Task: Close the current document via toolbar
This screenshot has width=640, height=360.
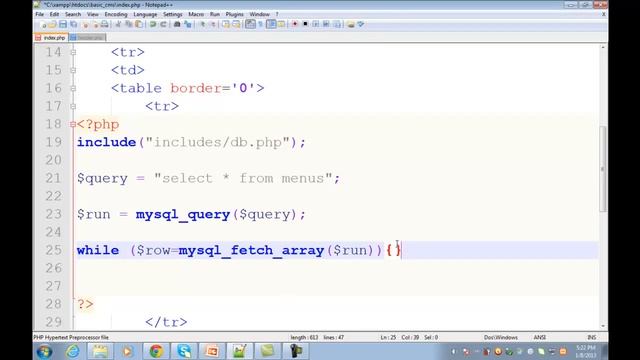Action: [x=85, y=24]
